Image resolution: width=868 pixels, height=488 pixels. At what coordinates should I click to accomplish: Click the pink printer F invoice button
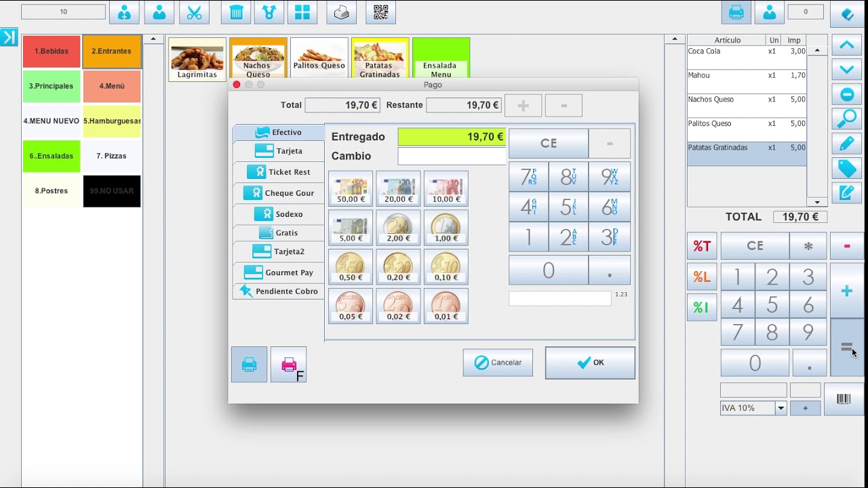click(x=289, y=365)
